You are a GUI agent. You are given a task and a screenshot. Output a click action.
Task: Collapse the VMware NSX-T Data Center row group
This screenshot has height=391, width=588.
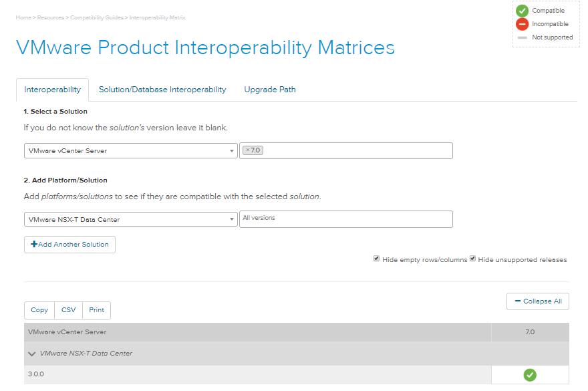click(32, 354)
